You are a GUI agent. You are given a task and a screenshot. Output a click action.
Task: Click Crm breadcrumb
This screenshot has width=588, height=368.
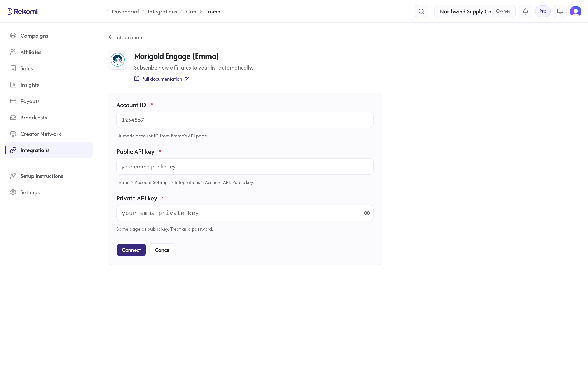191,12
